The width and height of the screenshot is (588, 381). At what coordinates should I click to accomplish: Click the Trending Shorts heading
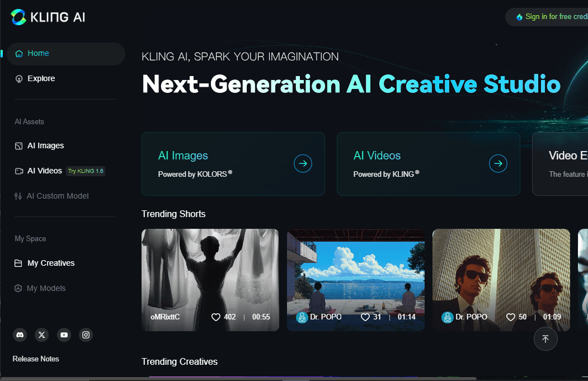coord(173,214)
